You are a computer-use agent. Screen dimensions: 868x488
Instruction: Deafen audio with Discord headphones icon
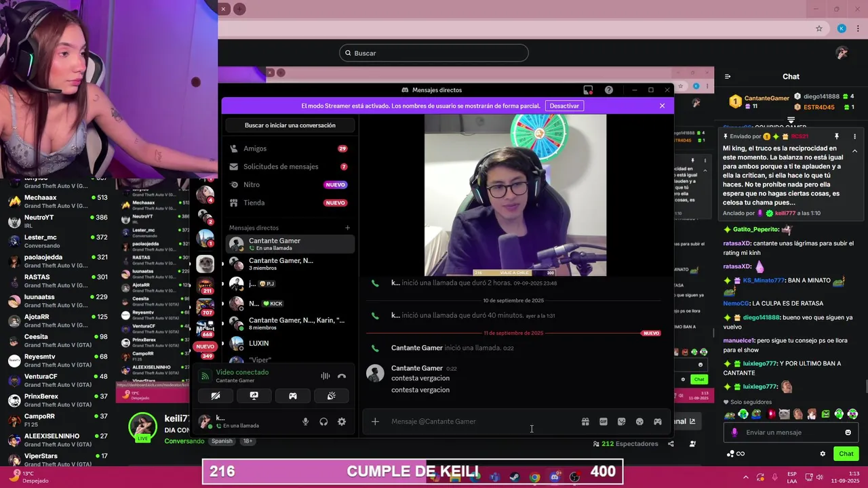323,422
